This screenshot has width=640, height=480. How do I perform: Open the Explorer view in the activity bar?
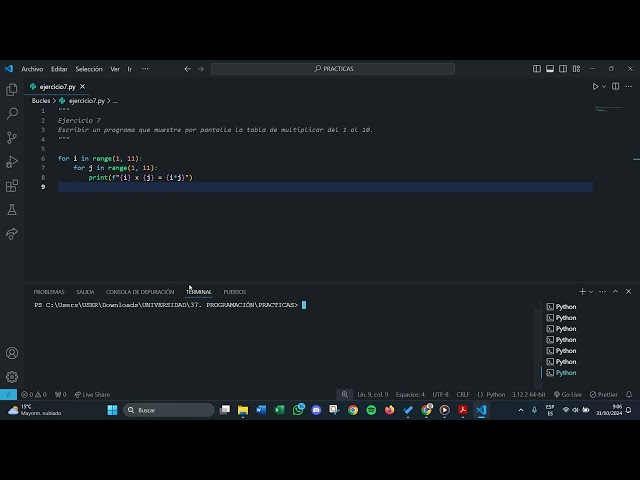pyautogui.click(x=12, y=89)
